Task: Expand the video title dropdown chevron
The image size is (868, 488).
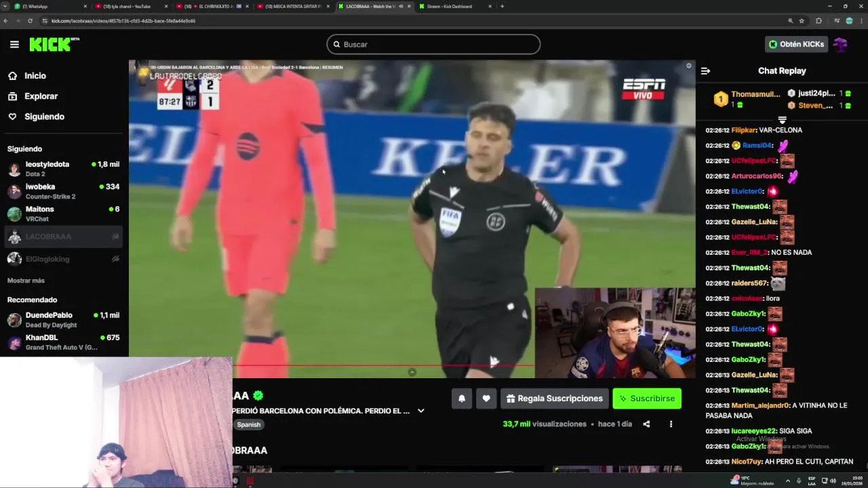Action: (420, 411)
